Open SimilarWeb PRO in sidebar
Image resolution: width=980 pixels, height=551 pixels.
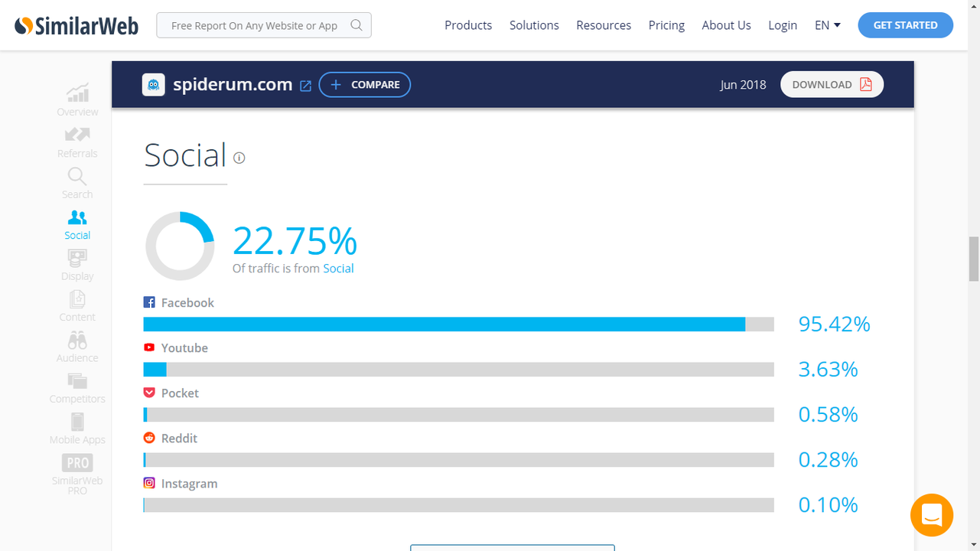77,474
